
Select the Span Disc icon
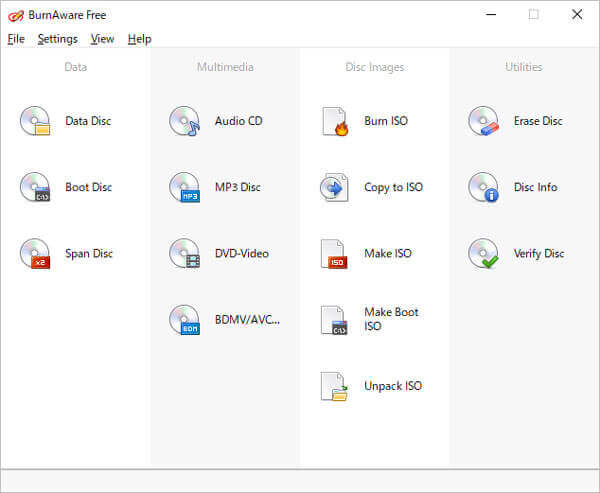tap(35, 254)
